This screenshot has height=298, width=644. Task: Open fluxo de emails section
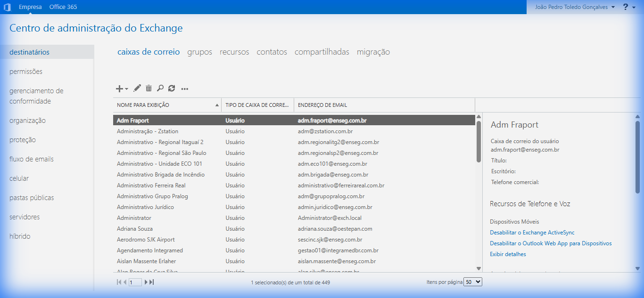coord(32,159)
